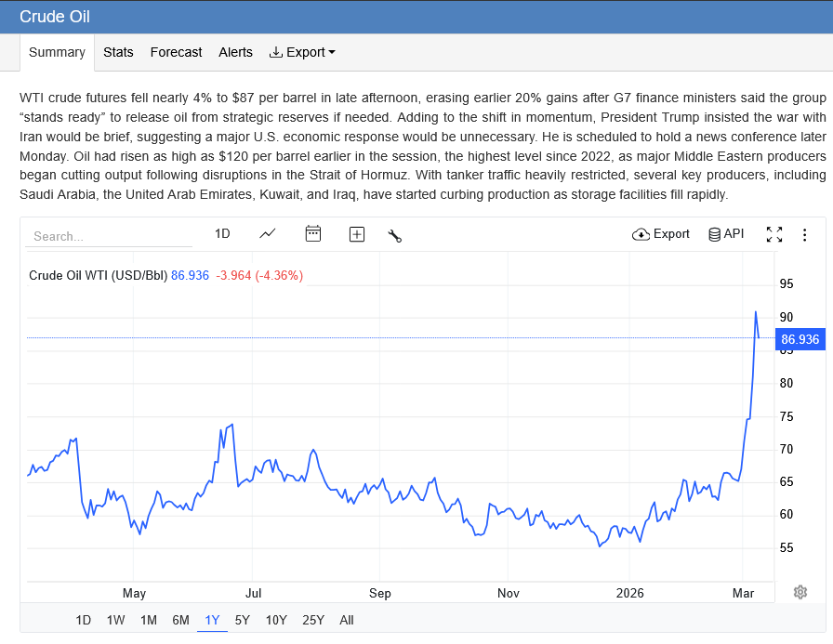Open the chart type line icon
This screenshot has height=644, width=833.
[x=267, y=234]
